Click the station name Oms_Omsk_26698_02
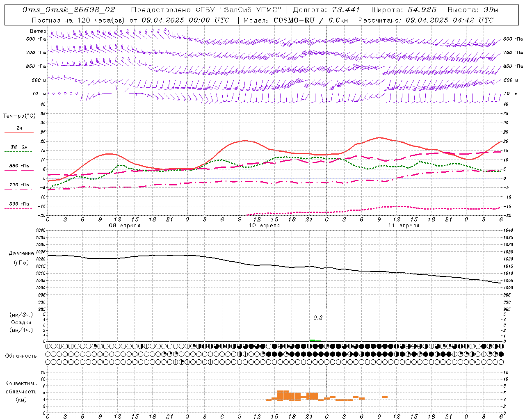The image size is (525, 420). click(x=69, y=10)
